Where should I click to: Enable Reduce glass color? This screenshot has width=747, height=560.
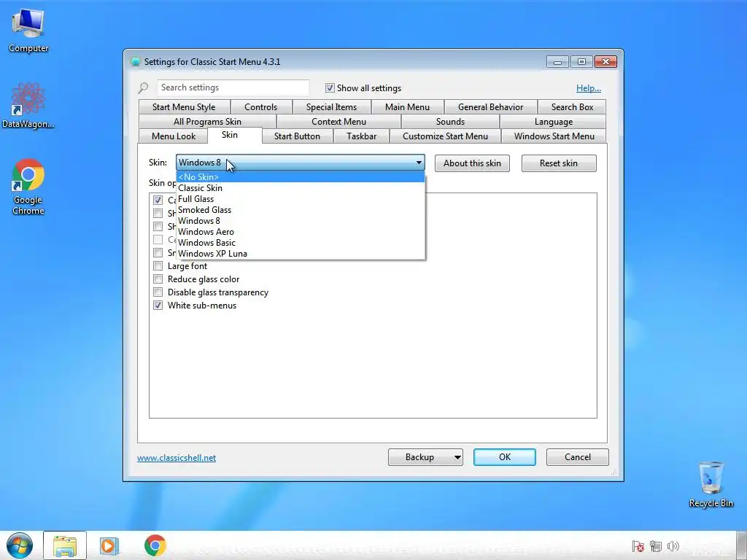coord(158,279)
